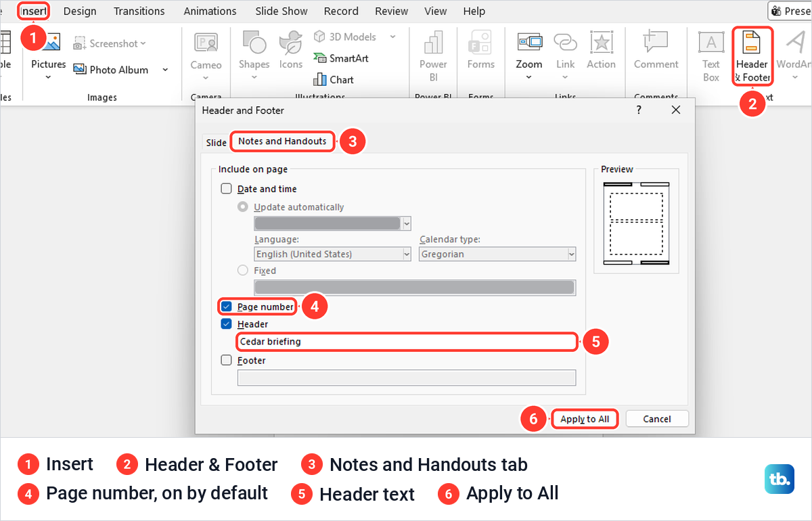This screenshot has width=812, height=521.
Task: Select the Notes and Handouts tab
Action: [x=282, y=141]
